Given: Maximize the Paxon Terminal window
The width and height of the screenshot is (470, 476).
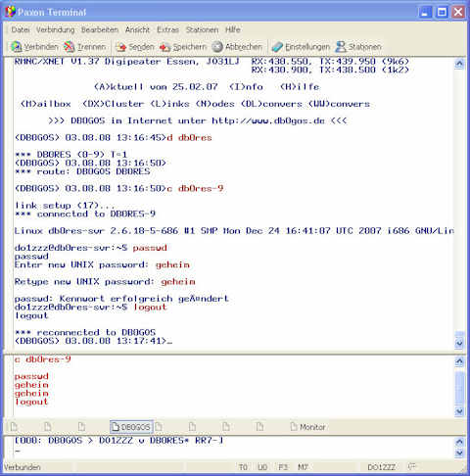Looking at the screenshot, I should pos(442,13).
